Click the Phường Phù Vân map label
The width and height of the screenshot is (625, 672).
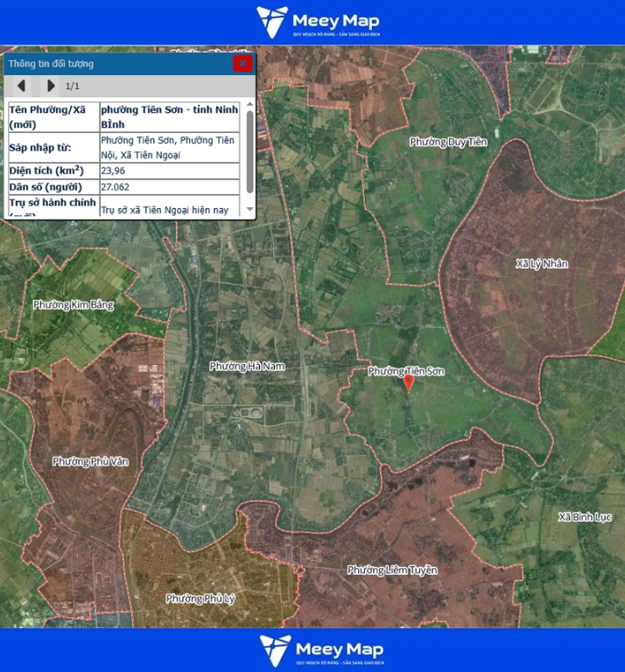point(90,461)
